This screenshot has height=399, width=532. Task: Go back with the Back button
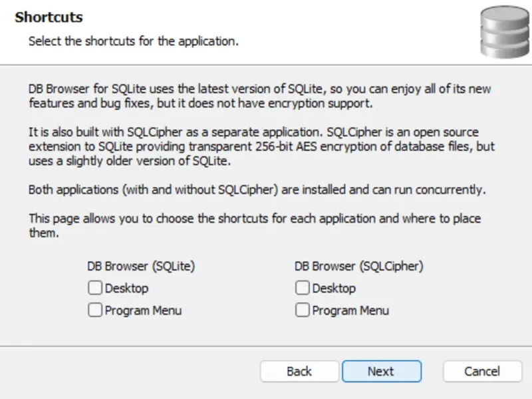pyautogui.click(x=299, y=371)
